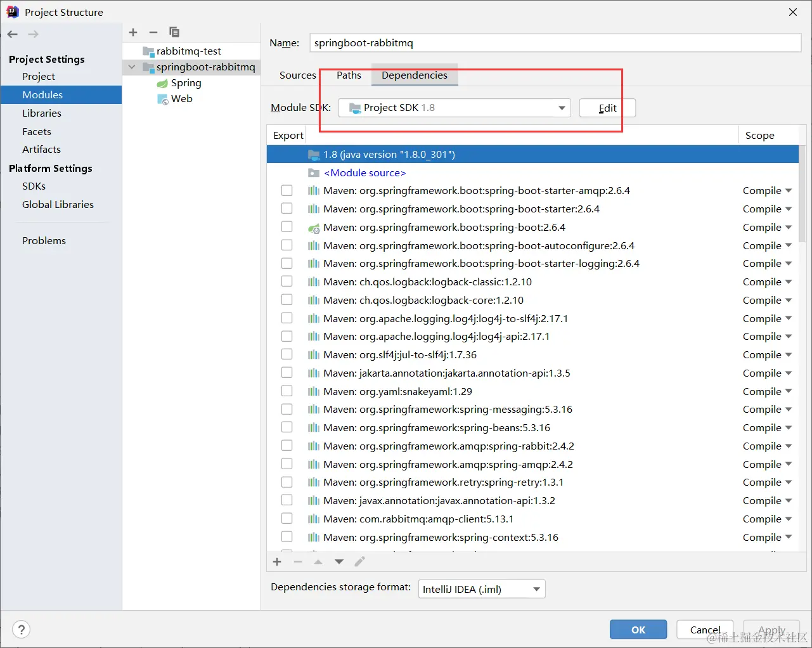Open help with the question mark
Screen dimensions: 812x648
[x=22, y=630]
